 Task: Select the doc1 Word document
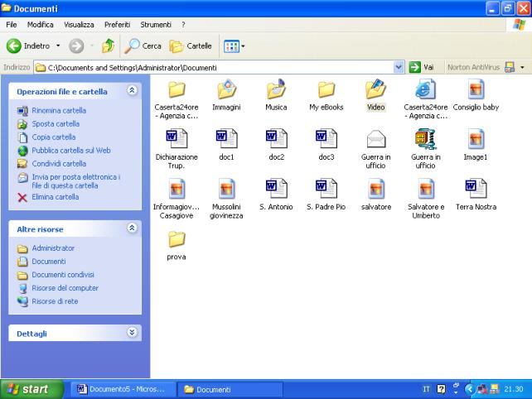(x=226, y=145)
